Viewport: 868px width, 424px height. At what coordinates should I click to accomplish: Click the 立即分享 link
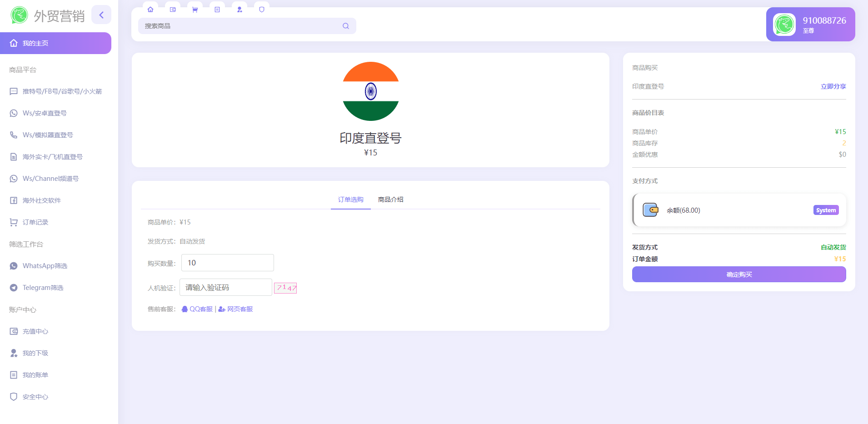pos(833,86)
